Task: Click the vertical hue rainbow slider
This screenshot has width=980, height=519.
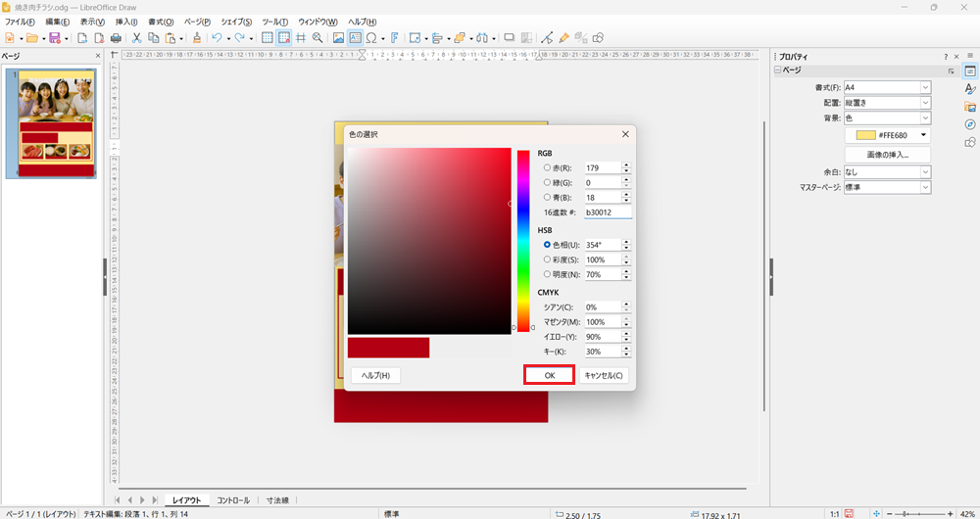Action: tap(523, 241)
